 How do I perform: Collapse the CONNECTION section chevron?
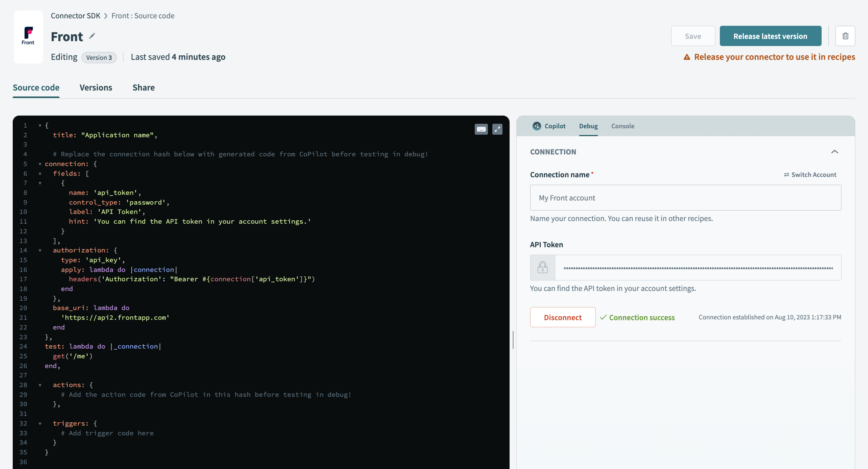coord(834,152)
